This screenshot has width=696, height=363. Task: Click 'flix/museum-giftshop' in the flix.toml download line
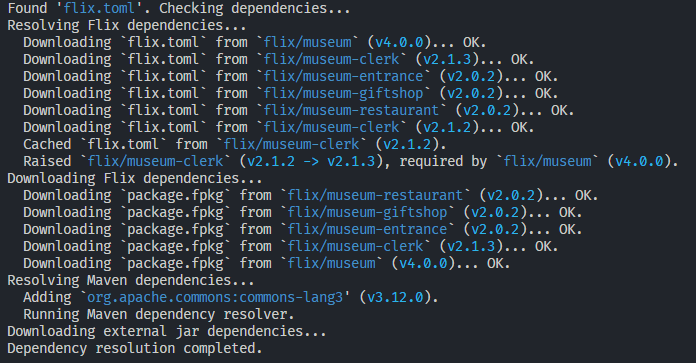tap(344, 93)
